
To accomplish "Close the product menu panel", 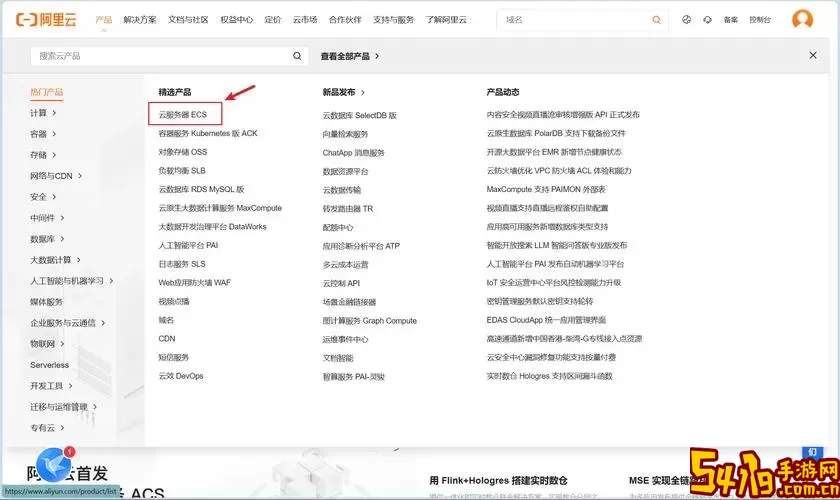I will [813, 55].
